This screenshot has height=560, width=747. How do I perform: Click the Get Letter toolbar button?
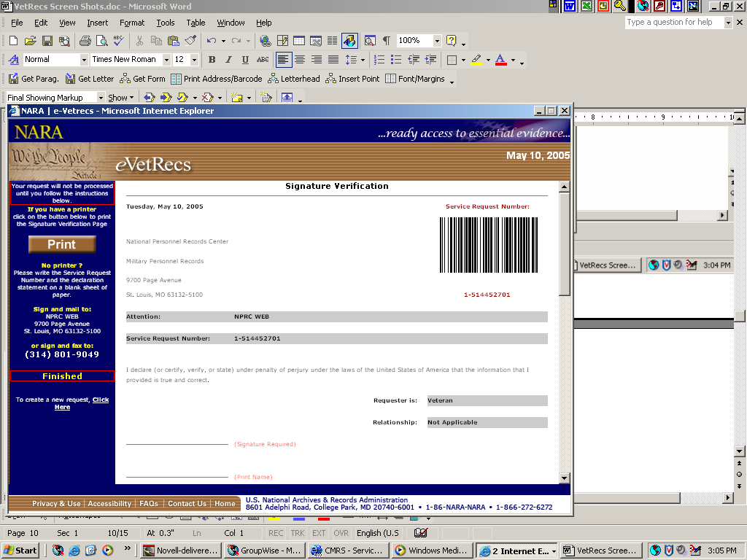tap(90, 79)
